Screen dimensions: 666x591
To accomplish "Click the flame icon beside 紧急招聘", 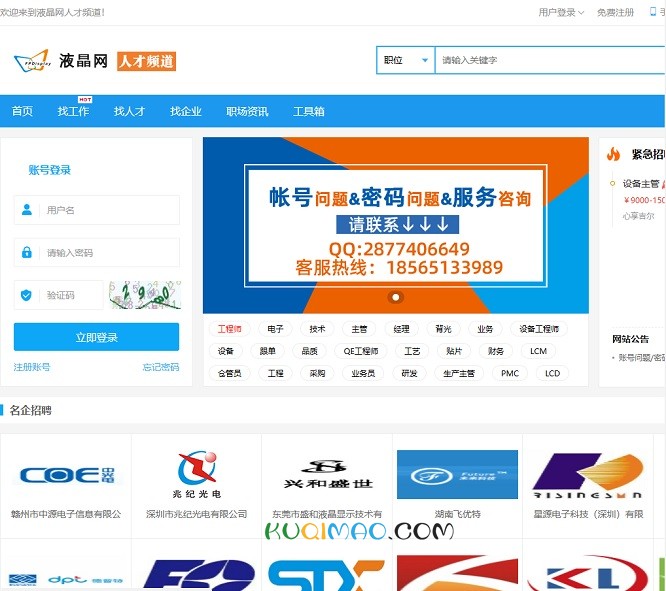I will click(x=613, y=154).
